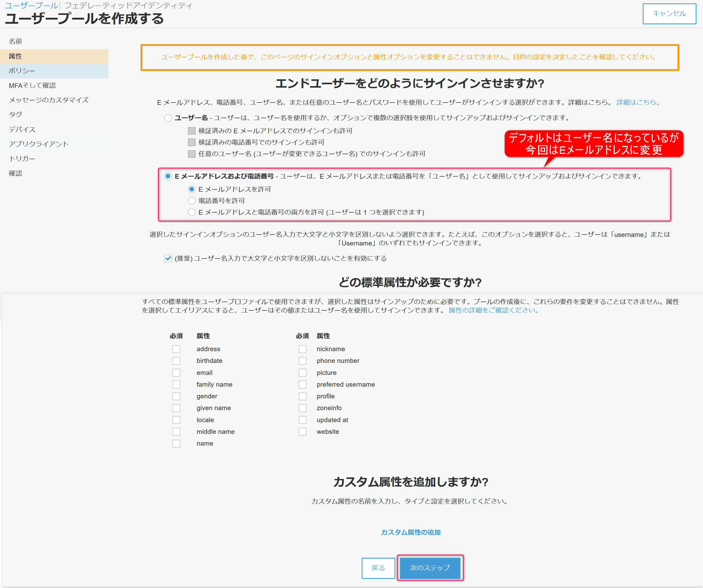Tick the nickname attribute checkbox
The width and height of the screenshot is (703, 588).
click(303, 349)
